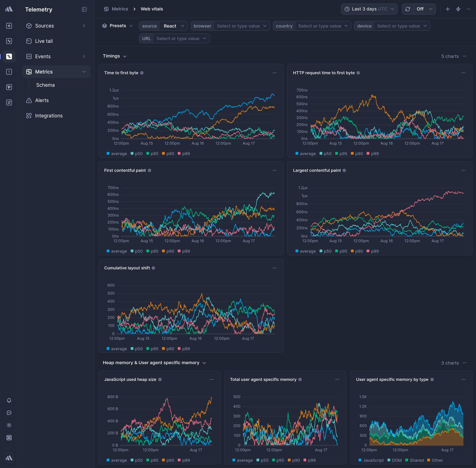This screenshot has width=476, height=468.
Task: Open the country filter value dropdown
Action: [x=323, y=26]
